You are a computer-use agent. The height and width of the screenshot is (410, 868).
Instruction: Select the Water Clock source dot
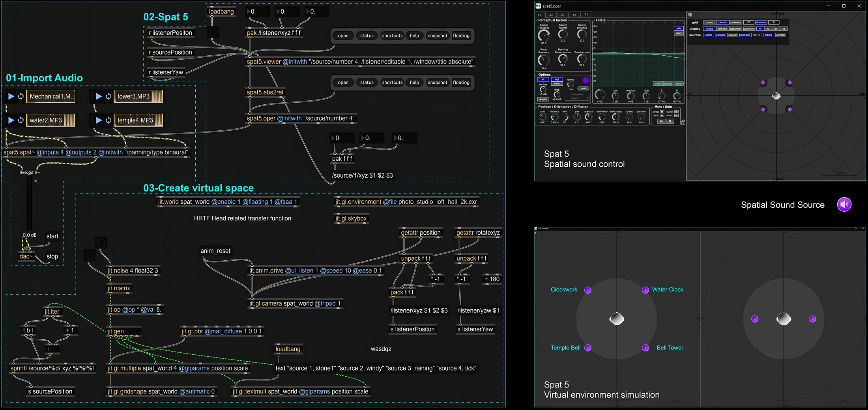pyautogui.click(x=645, y=290)
